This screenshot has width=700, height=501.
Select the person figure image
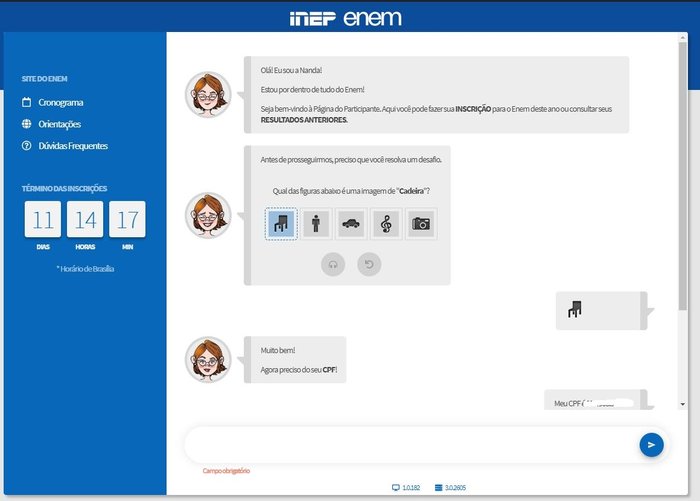[x=316, y=224]
